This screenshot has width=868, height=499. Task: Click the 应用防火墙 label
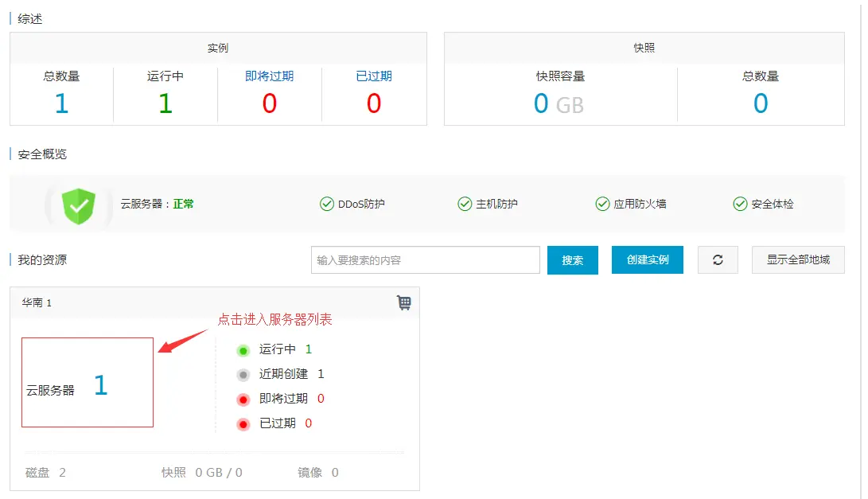pyautogui.click(x=640, y=204)
